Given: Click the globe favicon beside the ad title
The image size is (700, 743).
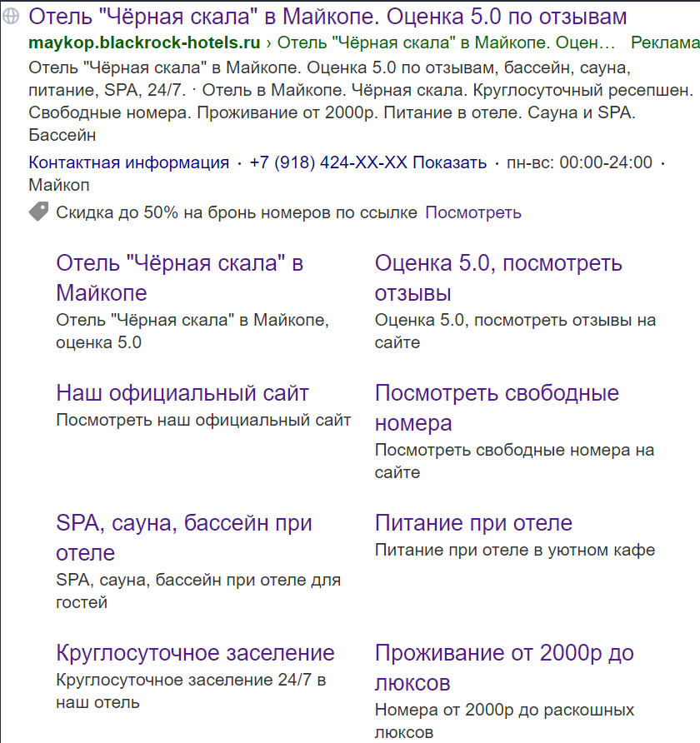Looking at the screenshot, I should pyautogui.click(x=11, y=16).
